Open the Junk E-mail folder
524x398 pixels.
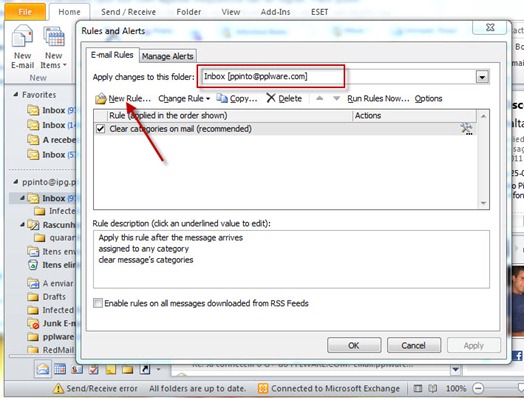tap(51, 323)
